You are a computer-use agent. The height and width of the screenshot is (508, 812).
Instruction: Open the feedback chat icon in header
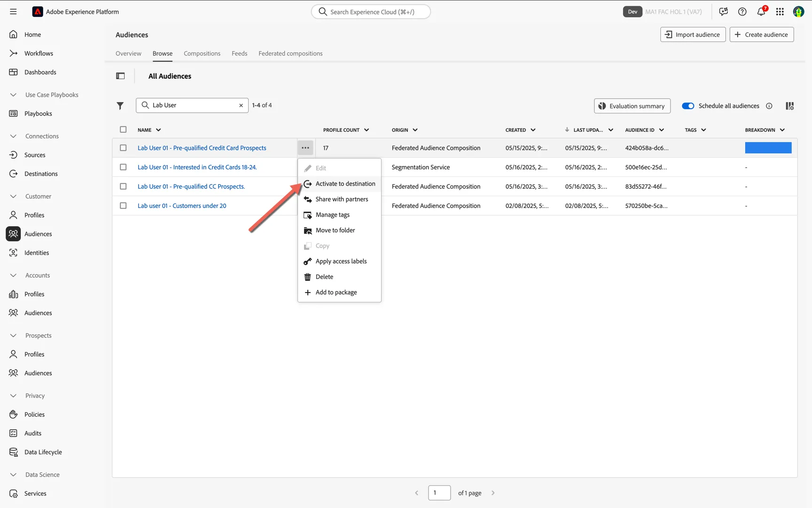(724, 12)
